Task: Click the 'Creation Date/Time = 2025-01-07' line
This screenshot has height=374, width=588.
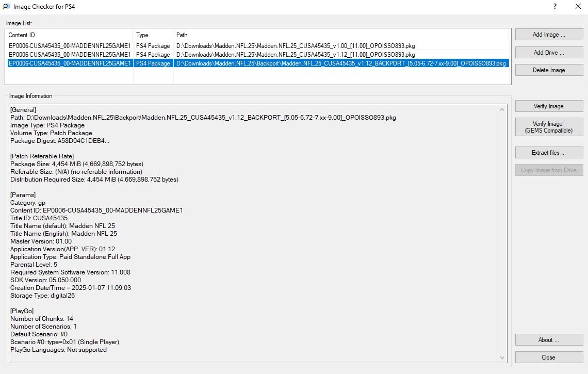Action: [71, 288]
